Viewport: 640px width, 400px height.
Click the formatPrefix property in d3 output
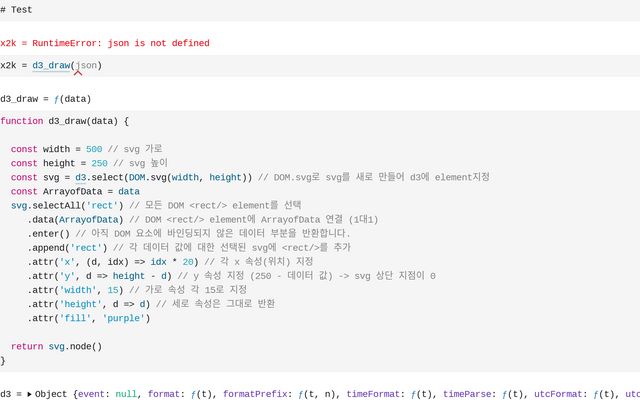point(254,394)
